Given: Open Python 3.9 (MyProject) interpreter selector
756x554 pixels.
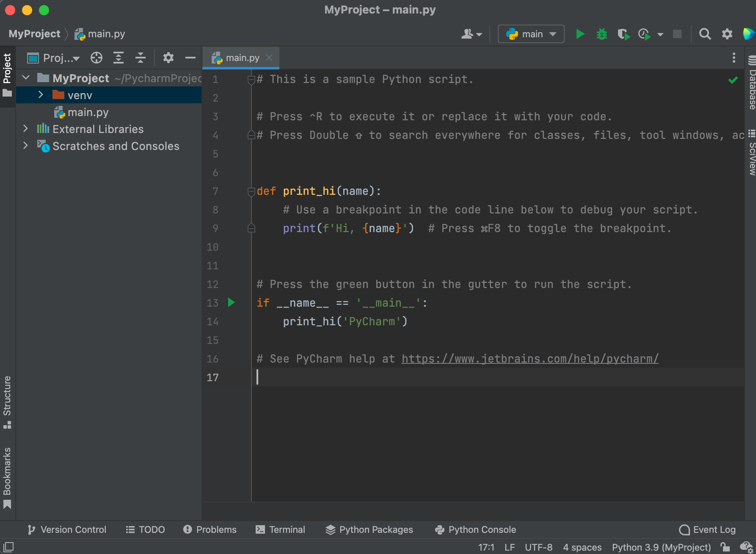Looking at the screenshot, I should coord(661,547).
